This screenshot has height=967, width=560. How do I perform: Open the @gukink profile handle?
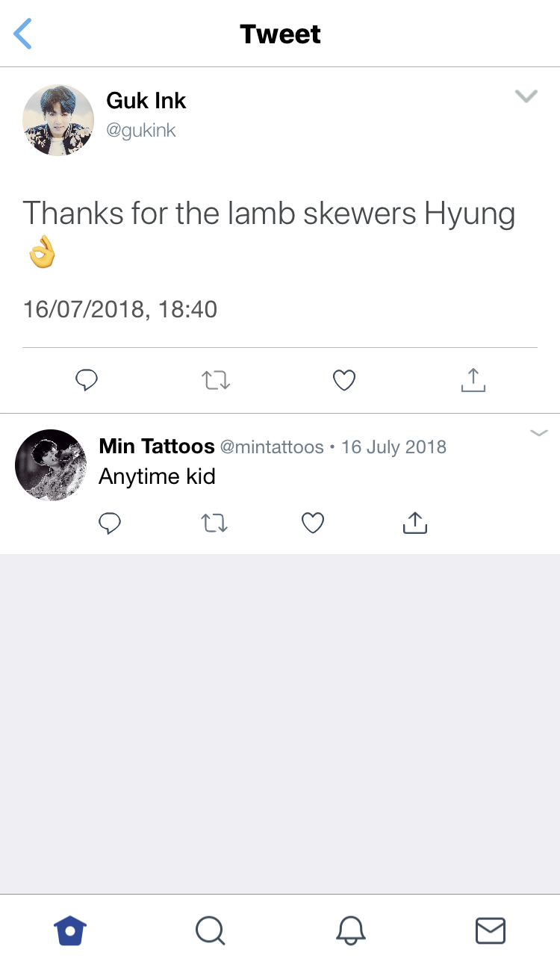(x=141, y=130)
